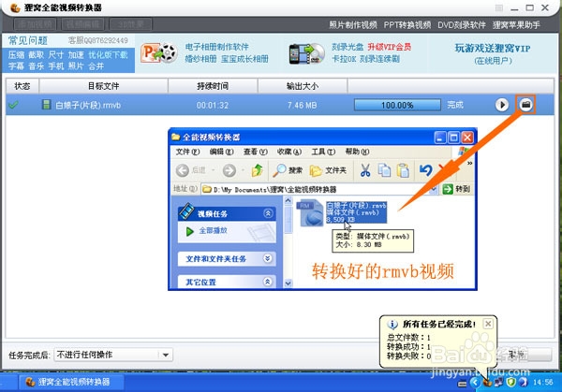Click the 卡拉OK link
This screenshot has height=392, width=562.
tap(344, 59)
